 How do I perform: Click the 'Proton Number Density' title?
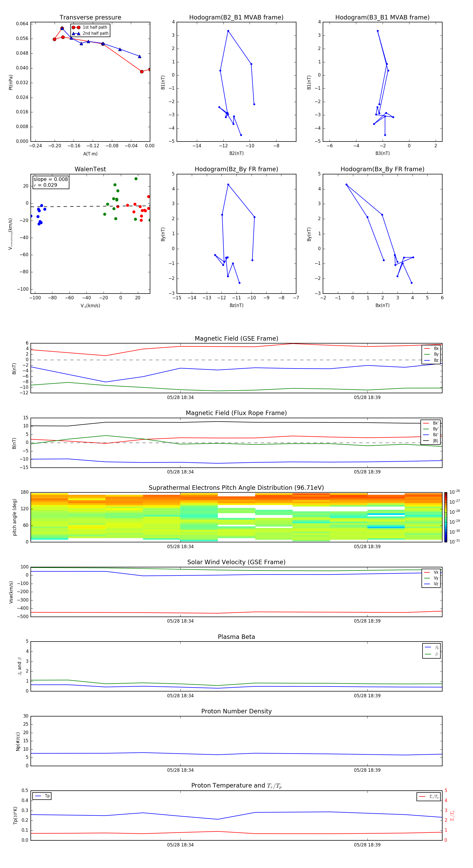[236, 711]
